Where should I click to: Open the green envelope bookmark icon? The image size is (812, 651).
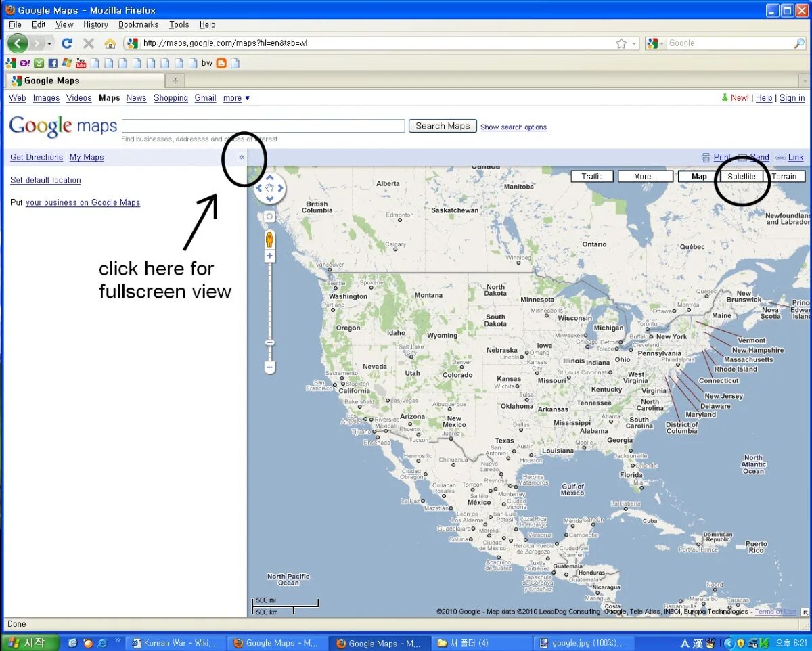[39, 63]
